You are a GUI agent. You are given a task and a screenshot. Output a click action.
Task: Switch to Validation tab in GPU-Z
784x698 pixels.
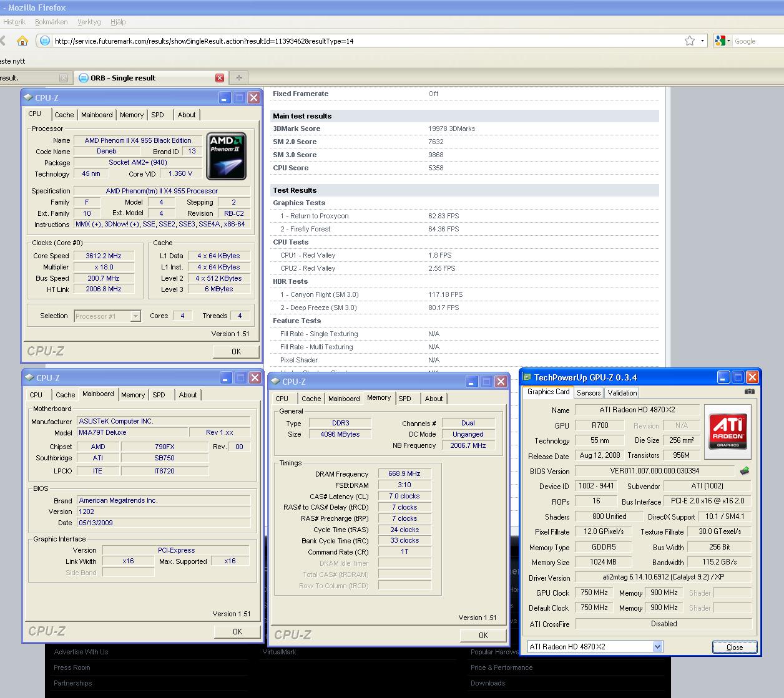pyautogui.click(x=622, y=392)
